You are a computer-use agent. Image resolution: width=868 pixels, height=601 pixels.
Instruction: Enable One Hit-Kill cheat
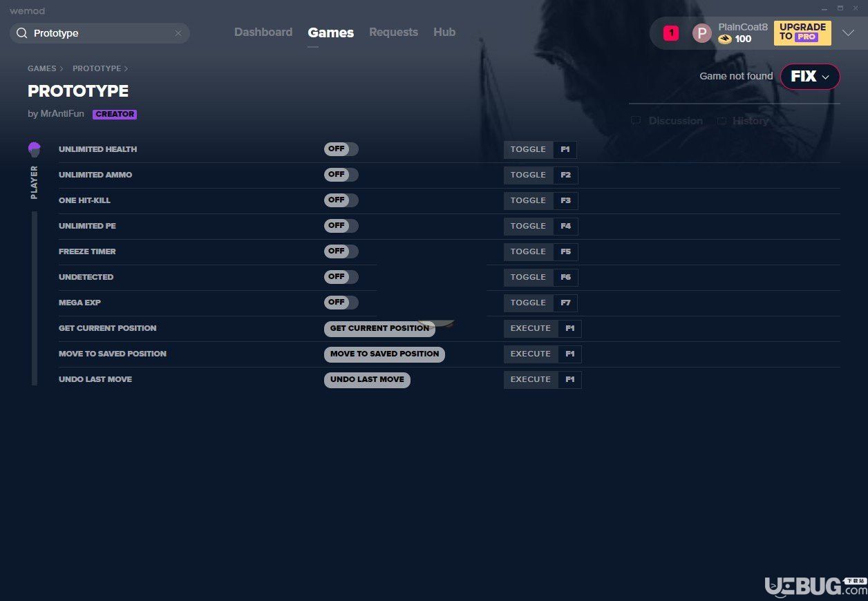tap(341, 200)
